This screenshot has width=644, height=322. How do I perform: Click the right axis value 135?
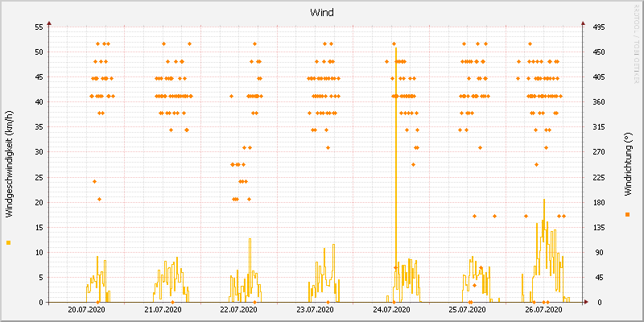599,228
